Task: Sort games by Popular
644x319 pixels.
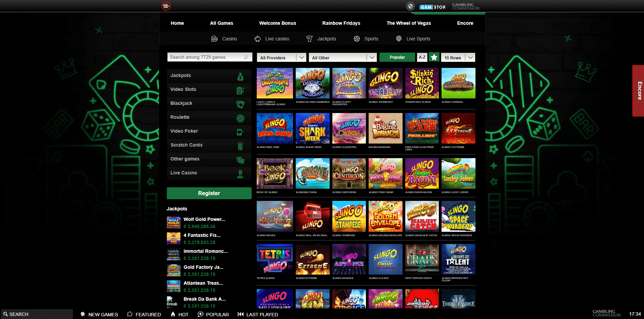Action: click(397, 57)
